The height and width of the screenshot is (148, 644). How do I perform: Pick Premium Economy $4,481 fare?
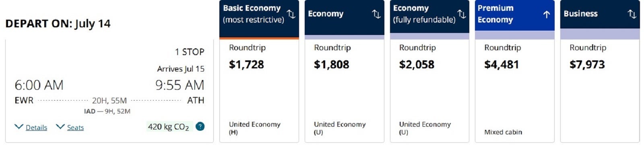pyautogui.click(x=515, y=91)
